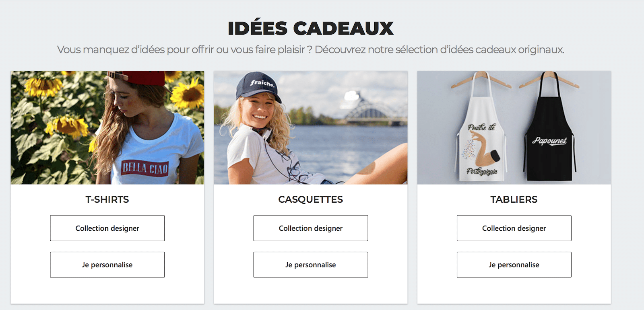
Task: Click the "Vous manquez d'idées" subtitle text
Action: pos(310,49)
